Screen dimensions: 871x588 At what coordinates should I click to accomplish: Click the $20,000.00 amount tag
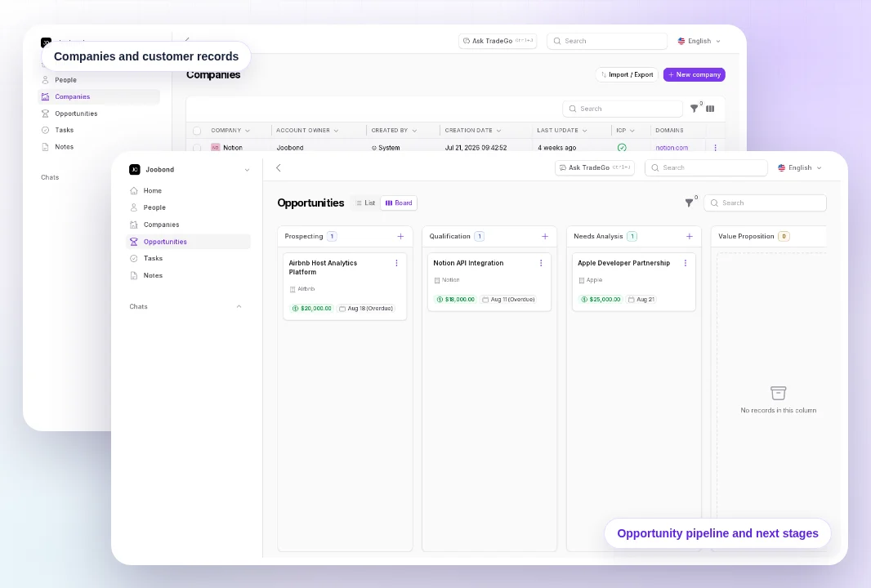(311, 309)
